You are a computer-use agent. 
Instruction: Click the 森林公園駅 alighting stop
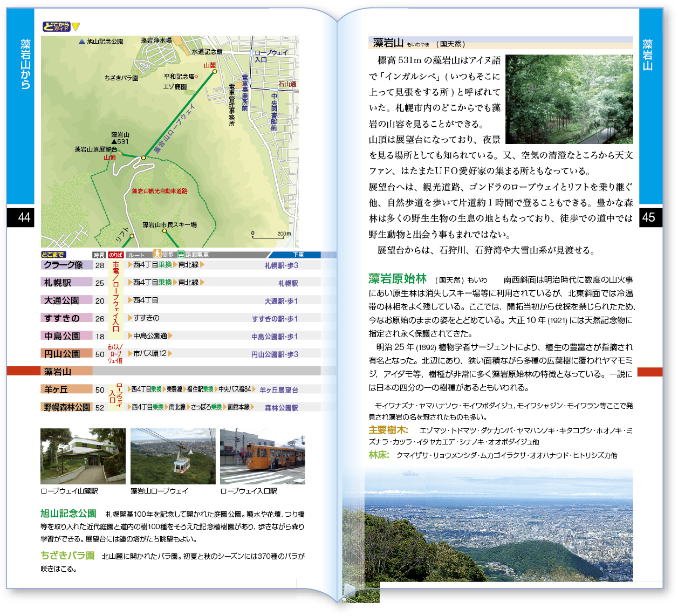point(281,408)
